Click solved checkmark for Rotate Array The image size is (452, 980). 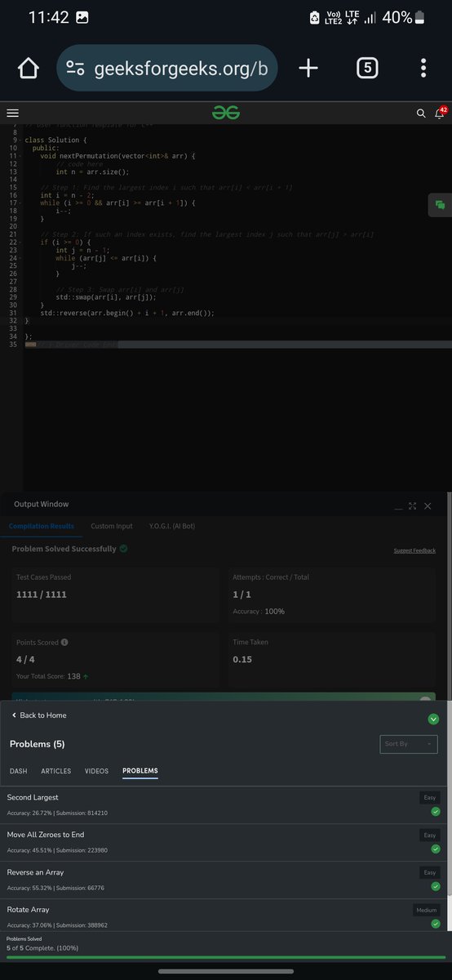436,924
